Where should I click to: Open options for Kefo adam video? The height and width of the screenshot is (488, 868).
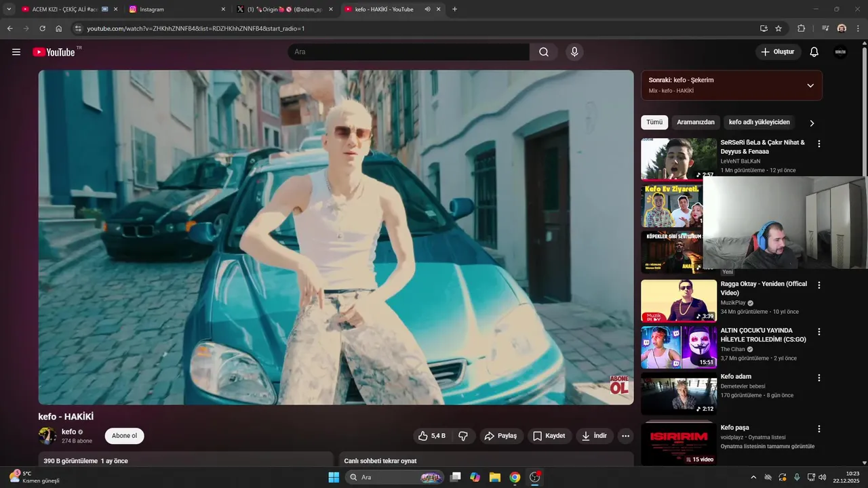tap(818, 378)
